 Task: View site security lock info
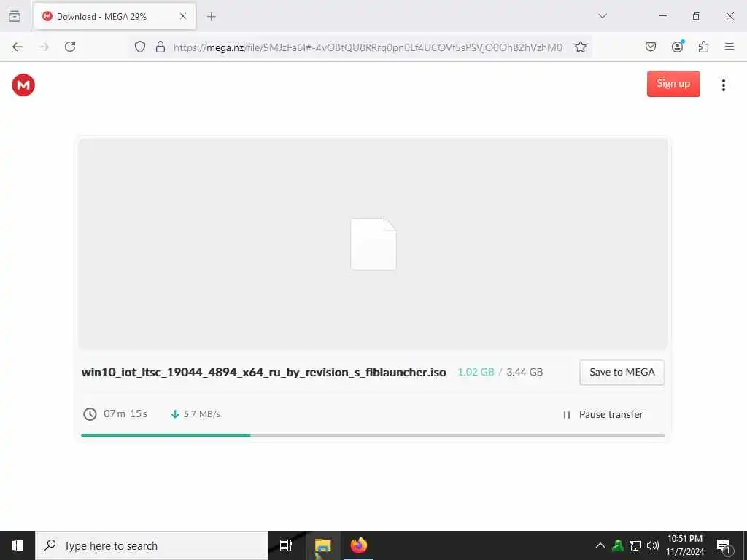pos(160,47)
